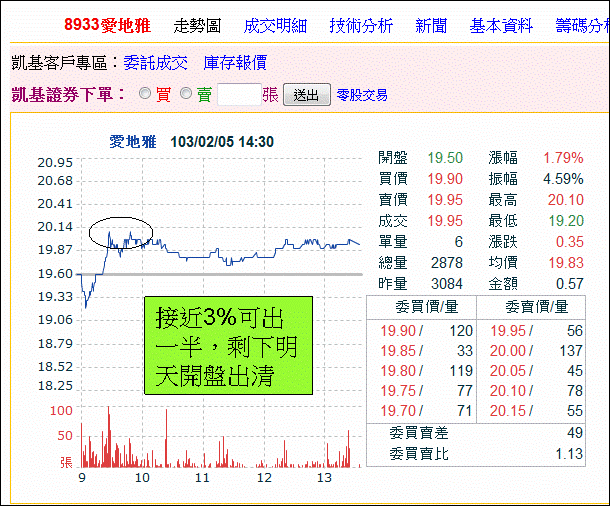
Task: Open the 新聞 tab
Action: pyautogui.click(x=431, y=26)
